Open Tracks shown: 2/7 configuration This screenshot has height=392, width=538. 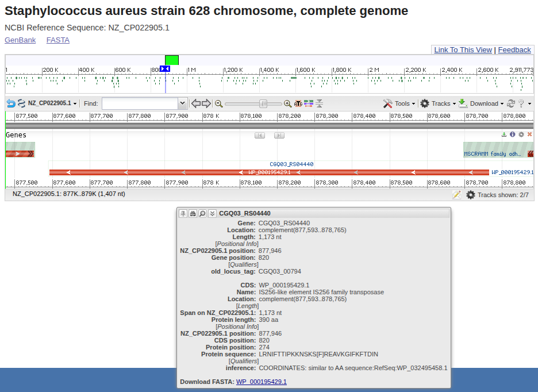pyautogui.click(x=503, y=195)
